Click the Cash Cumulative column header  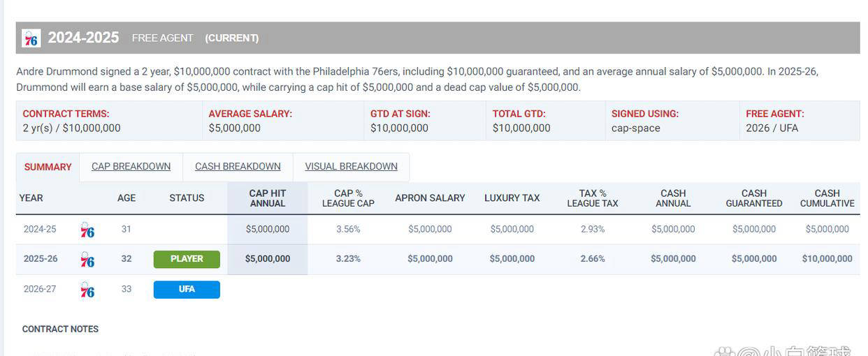827,198
